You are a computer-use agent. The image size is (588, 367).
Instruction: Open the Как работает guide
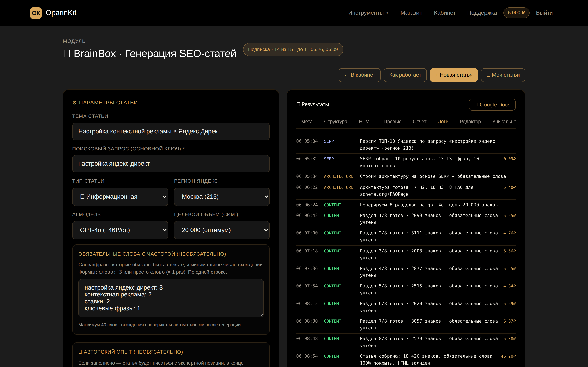coord(405,75)
